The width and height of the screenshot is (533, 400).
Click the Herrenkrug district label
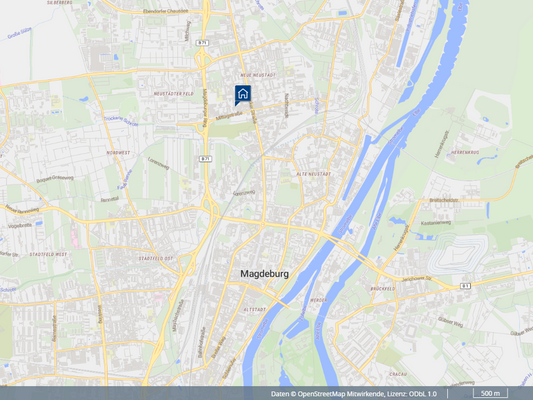pyautogui.click(x=465, y=153)
